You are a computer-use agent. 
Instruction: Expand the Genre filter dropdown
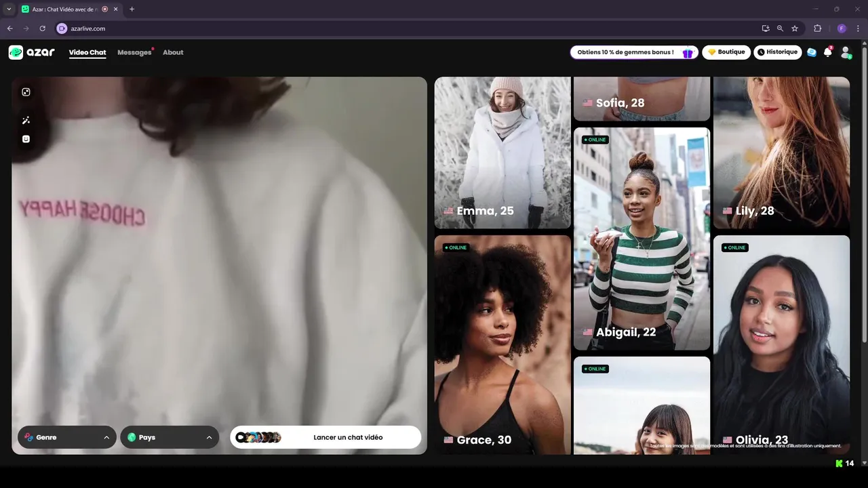coord(66,437)
